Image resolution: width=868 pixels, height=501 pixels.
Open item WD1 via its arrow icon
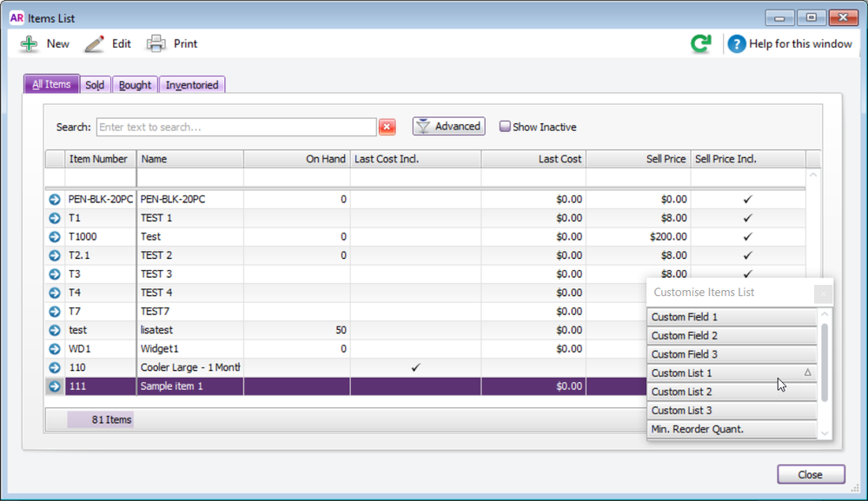click(x=56, y=349)
